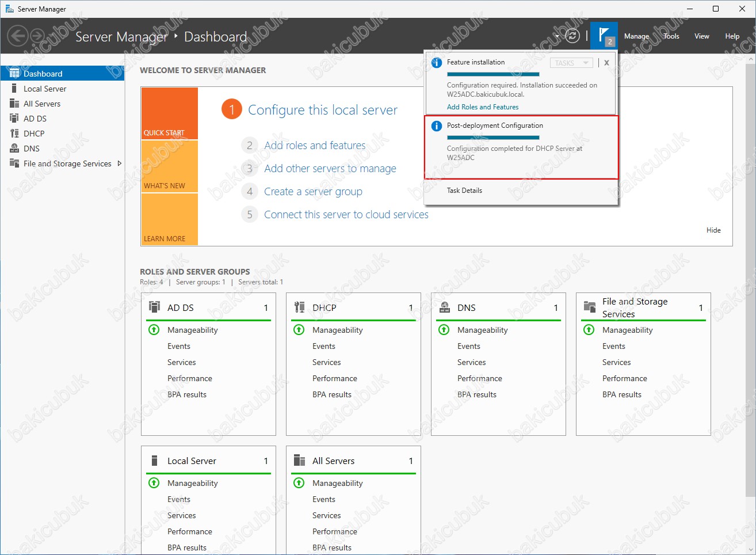Click the DHCP sidebar icon
This screenshot has width=756, height=555.
coord(14,134)
